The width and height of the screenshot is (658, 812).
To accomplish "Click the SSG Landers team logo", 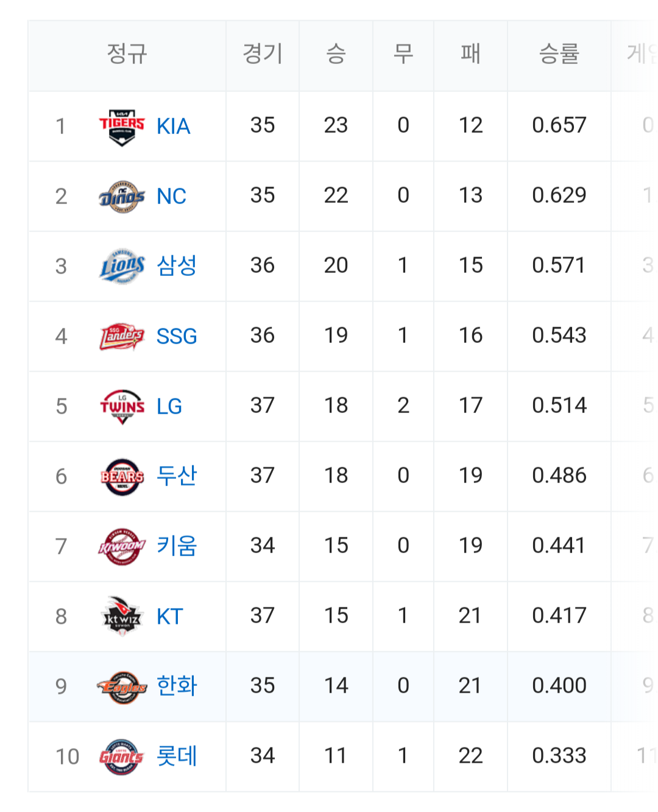I will 122,337.
